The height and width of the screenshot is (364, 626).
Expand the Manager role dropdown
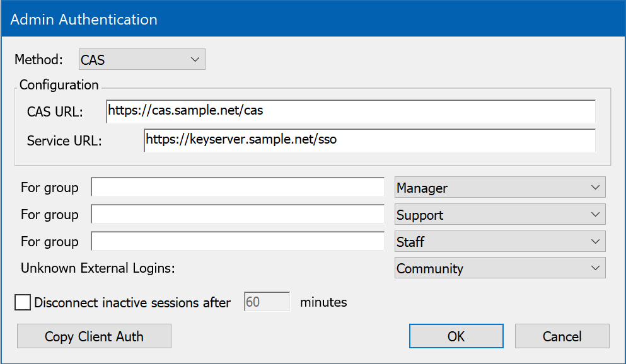coord(499,188)
